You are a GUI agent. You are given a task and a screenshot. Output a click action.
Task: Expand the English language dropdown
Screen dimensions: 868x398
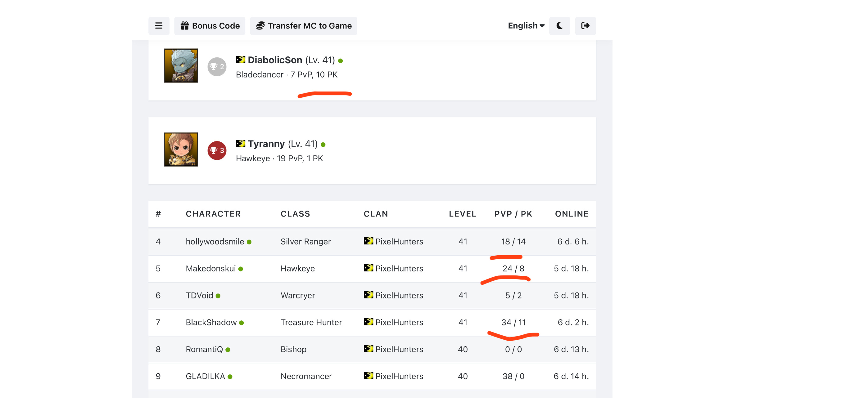point(526,25)
